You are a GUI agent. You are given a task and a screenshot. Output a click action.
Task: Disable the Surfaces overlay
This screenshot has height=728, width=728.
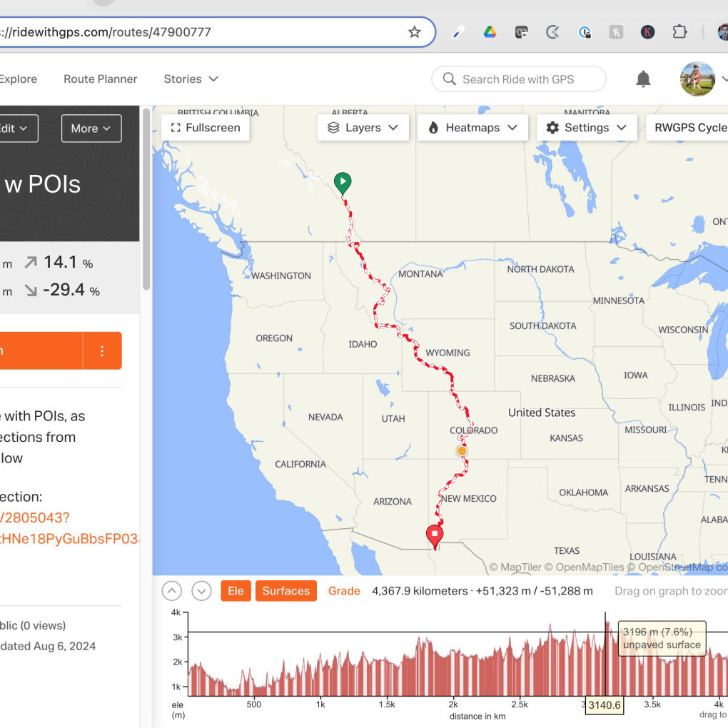285,591
